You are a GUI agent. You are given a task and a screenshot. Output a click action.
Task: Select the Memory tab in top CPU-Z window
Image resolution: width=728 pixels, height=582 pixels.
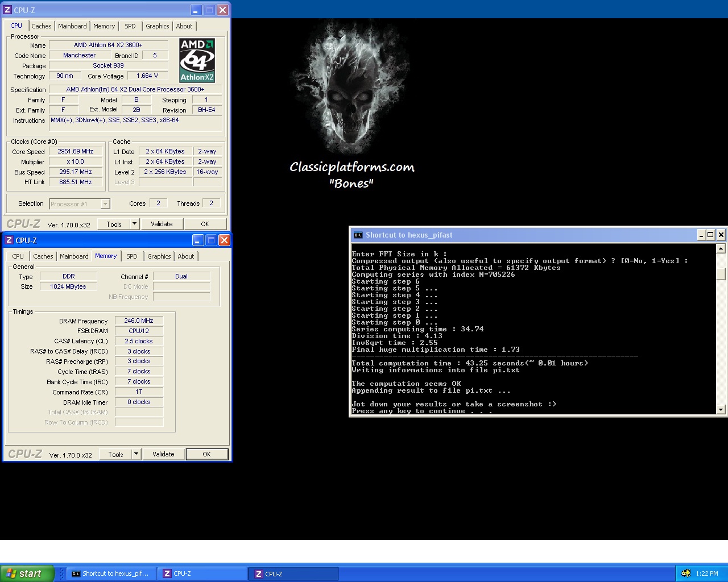104,26
